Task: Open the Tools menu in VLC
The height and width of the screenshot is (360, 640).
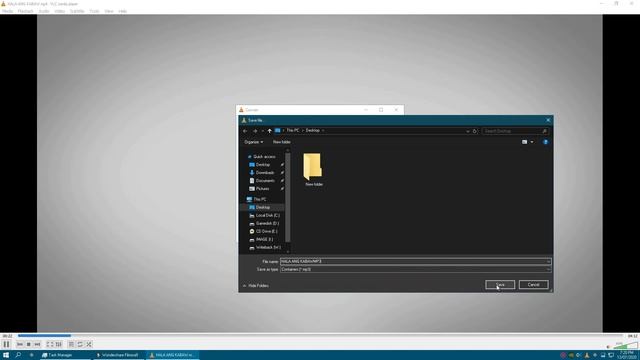Action: click(x=94, y=11)
